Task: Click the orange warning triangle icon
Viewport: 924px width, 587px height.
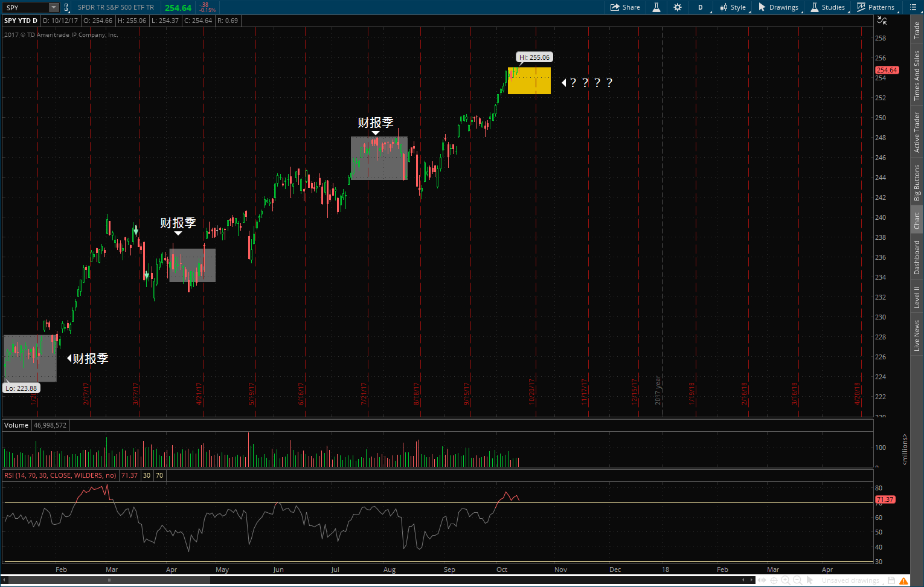Action: coord(903,580)
